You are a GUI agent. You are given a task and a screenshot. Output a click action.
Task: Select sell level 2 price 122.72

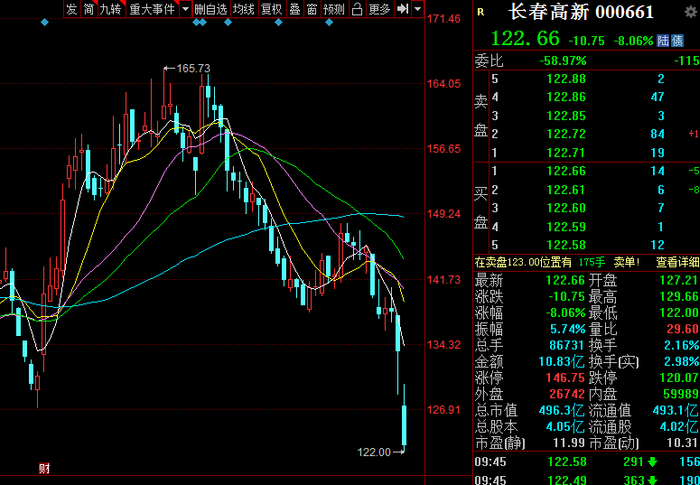coord(566,134)
